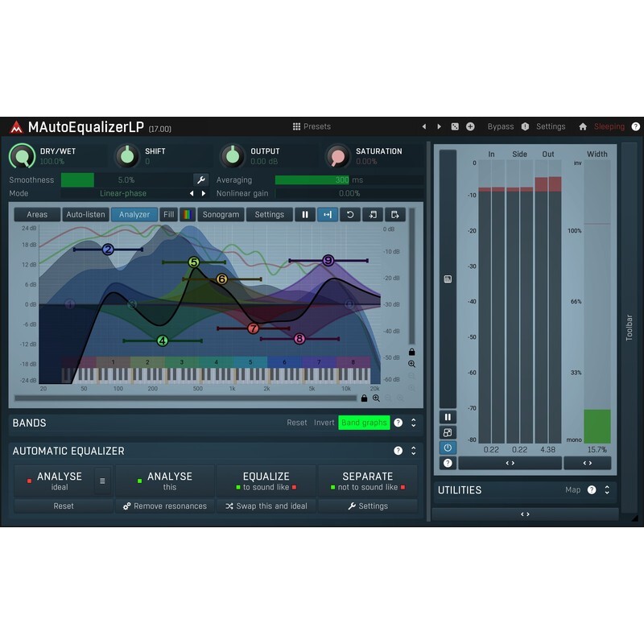Image resolution: width=644 pixels, height=644 pixels.
Task: Collapse the Automatic Equalizer panel
Action: (414, 451)
